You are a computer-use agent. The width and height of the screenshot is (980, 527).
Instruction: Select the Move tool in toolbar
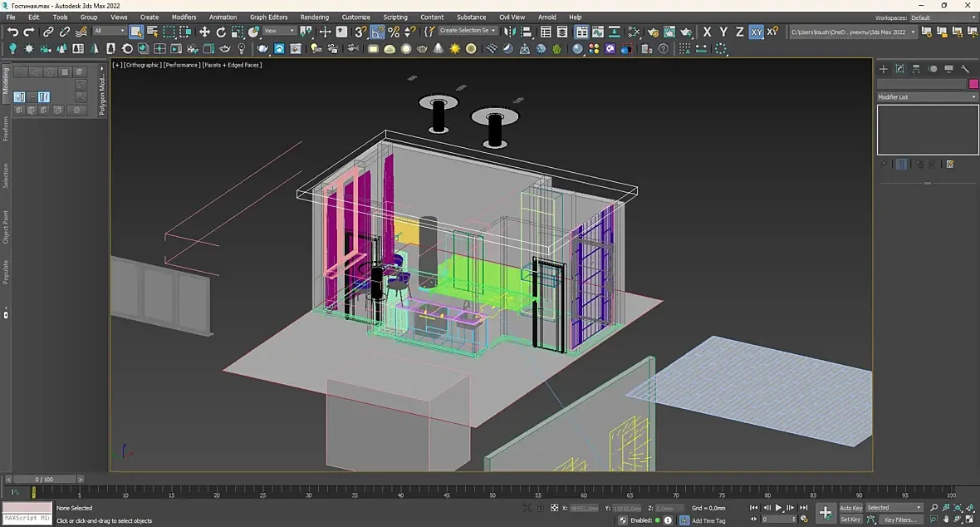(x=204, y=32)
